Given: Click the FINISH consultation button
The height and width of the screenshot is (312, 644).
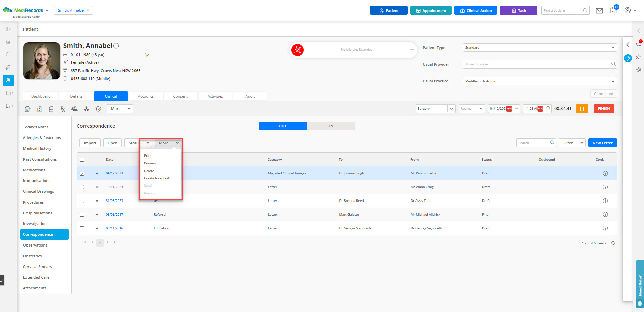Looking at the screenshot, I should [x=604, y=109].
